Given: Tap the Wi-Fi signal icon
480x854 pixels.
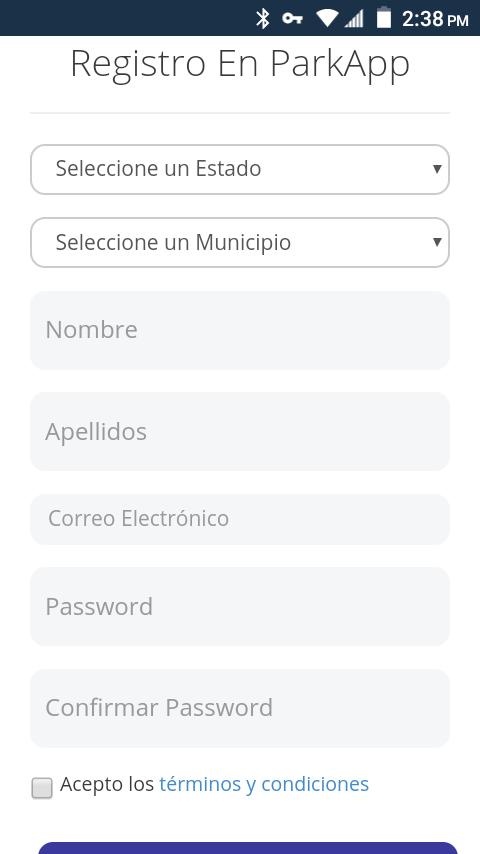Looking at the screenshot, I should tap(327, 19).
